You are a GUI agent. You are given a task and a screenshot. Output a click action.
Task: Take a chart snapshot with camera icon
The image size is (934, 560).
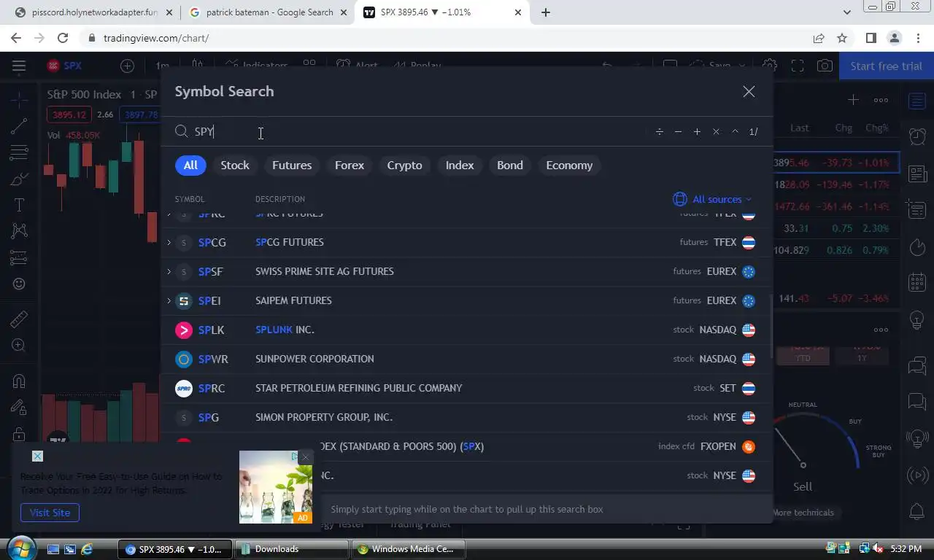(x=825, y=66)
